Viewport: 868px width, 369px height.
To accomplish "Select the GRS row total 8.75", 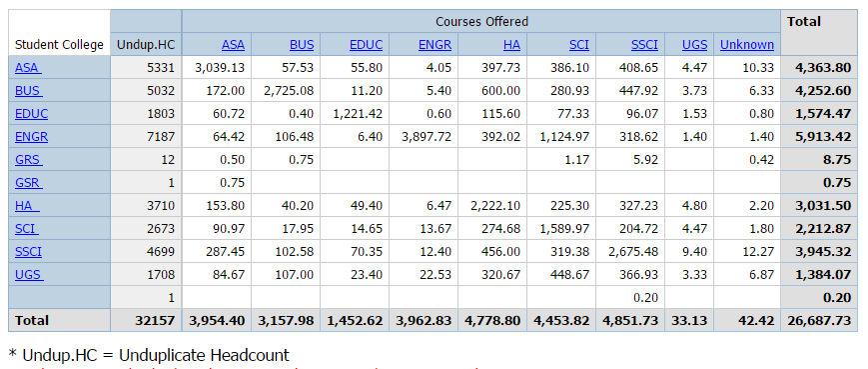I will pos(838,160).
